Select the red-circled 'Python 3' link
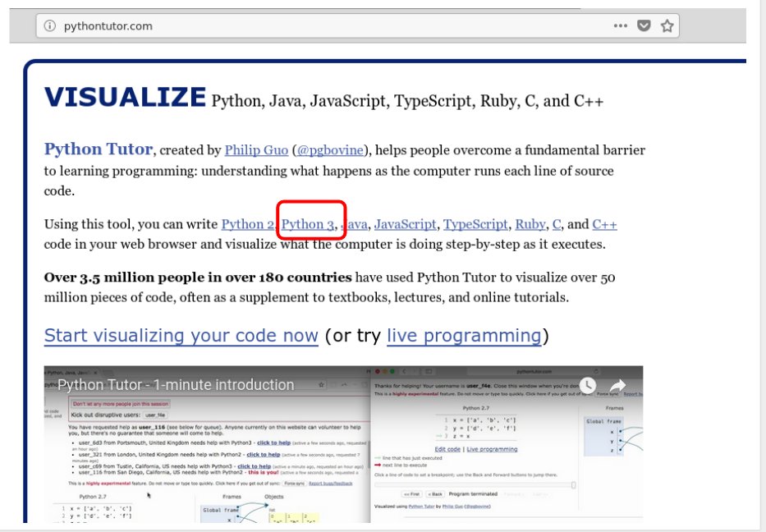The height and width of the screenshot is (532, 766). click(307, 223)
